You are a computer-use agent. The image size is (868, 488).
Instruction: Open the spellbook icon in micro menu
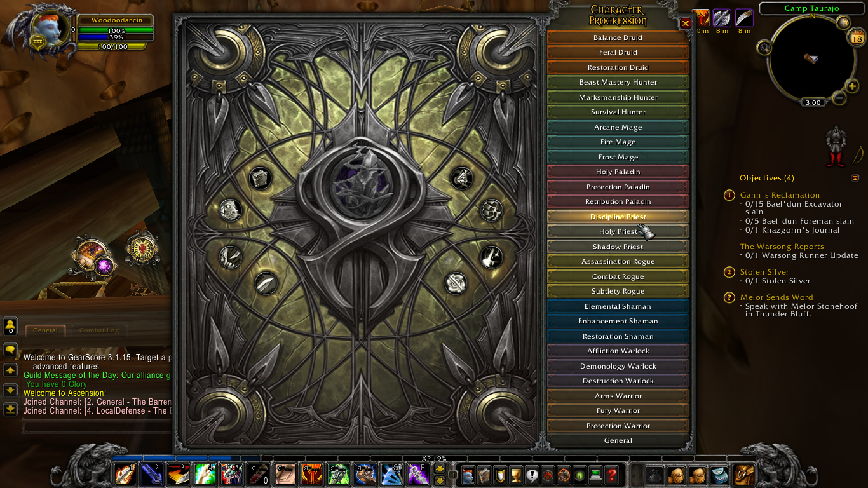click(x=485, y=475)
